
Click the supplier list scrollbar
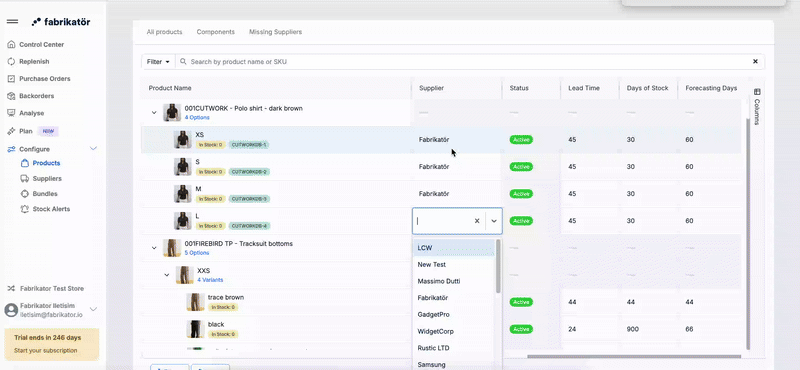498,266
